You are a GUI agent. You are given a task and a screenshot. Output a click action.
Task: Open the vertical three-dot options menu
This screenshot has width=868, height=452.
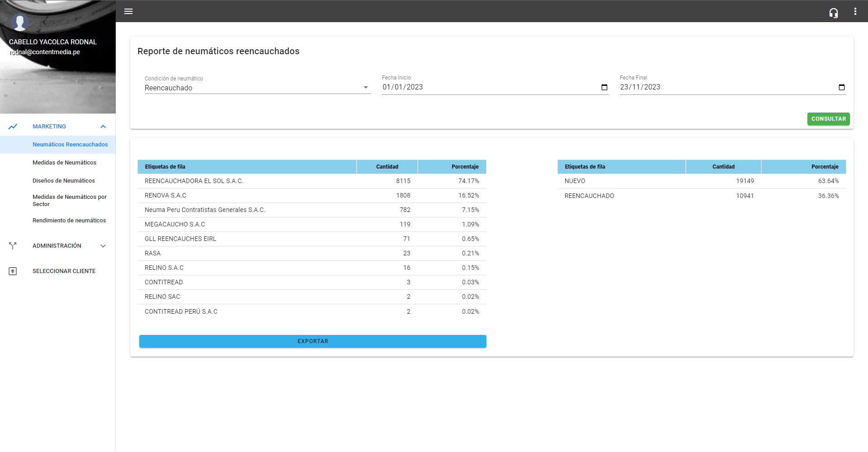click(x=855, y=11)
